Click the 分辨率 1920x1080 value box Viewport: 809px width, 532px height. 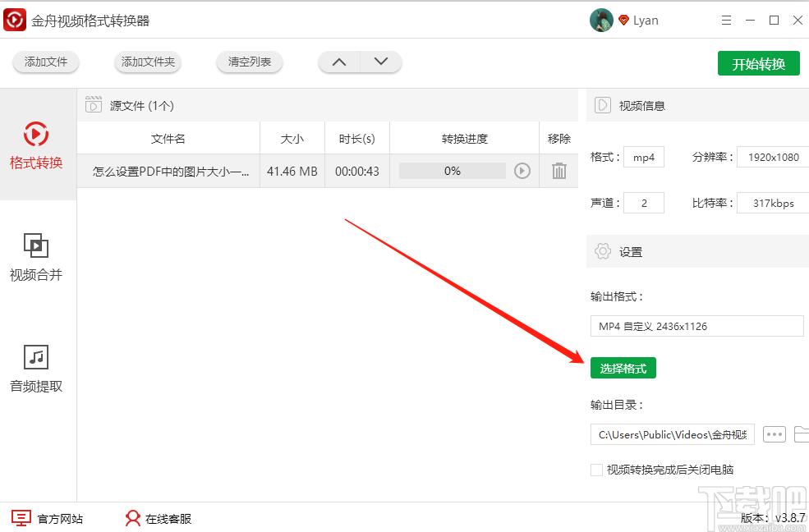pos(773,158)
